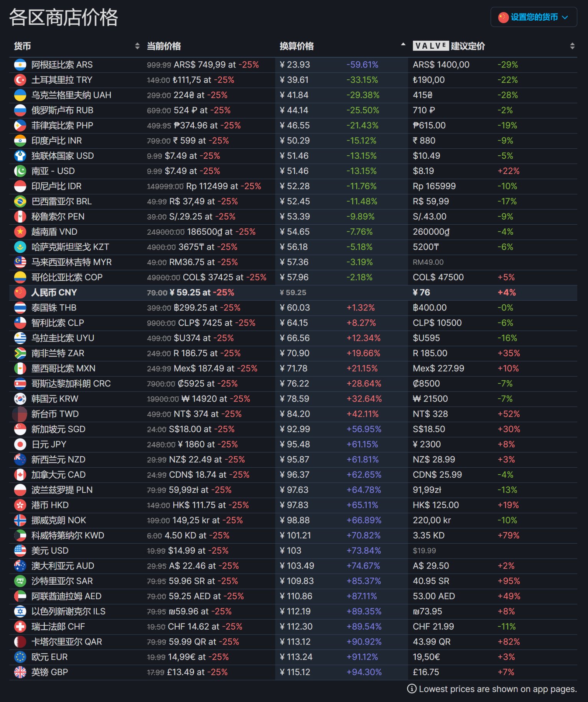Click the 新台币 TWD currency name
Viewport: 588px width, 702px height.
[55, 414]
